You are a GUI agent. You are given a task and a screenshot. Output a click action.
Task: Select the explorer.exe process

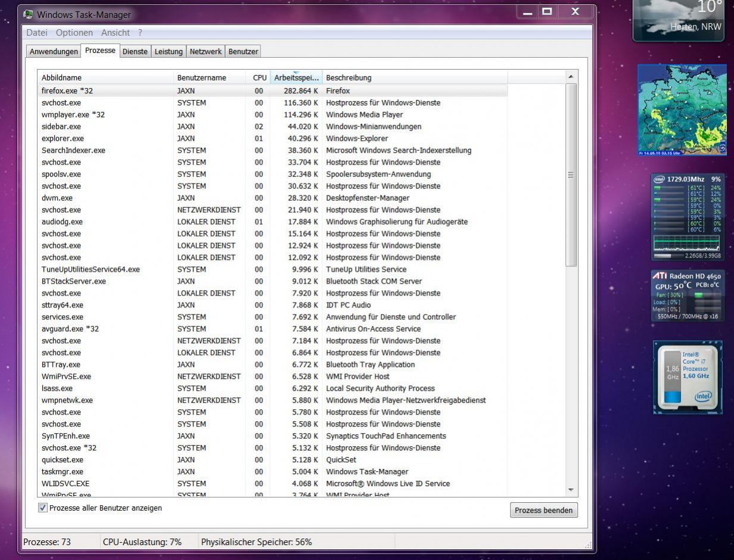click(x=272, y=138)
